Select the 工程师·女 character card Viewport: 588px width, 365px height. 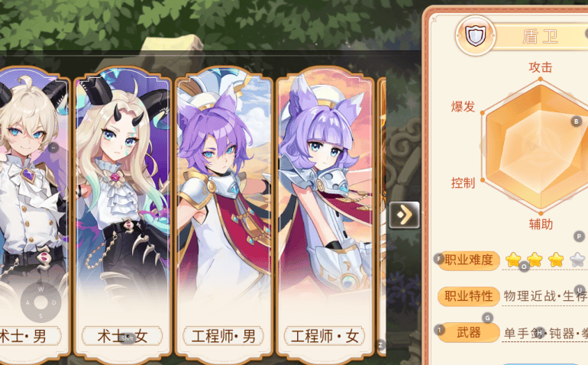[x=325, y=215]
